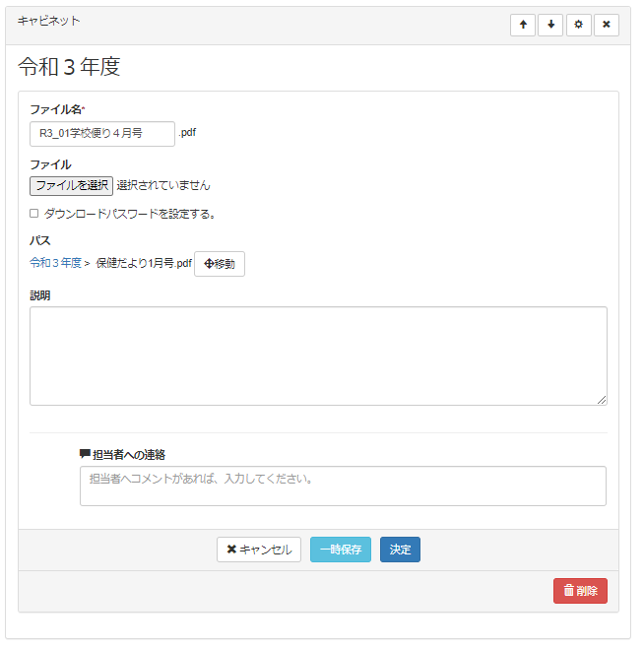
Task: Open settings with the gear icon
Action: coord(579,25)
